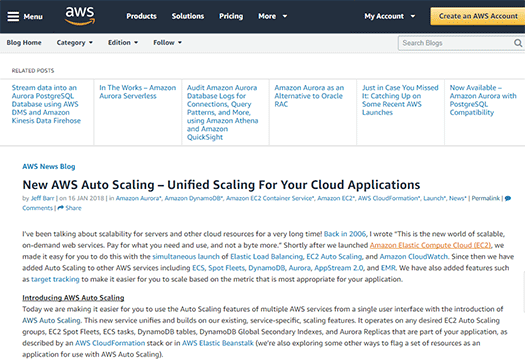Open the ECS link
Image resolution: width=525 pixels, height=363 pixels.
pyautogui.click(x=198, y=268)
